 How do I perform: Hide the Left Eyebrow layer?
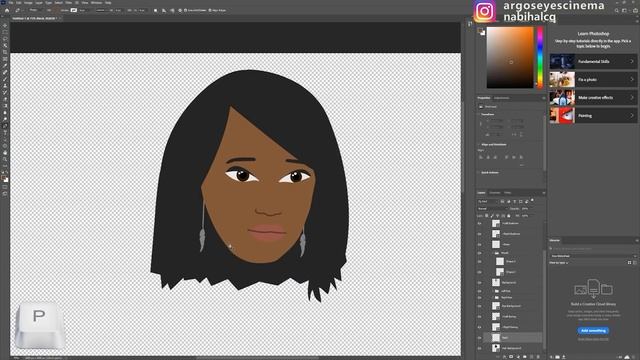tap(480, 223)
